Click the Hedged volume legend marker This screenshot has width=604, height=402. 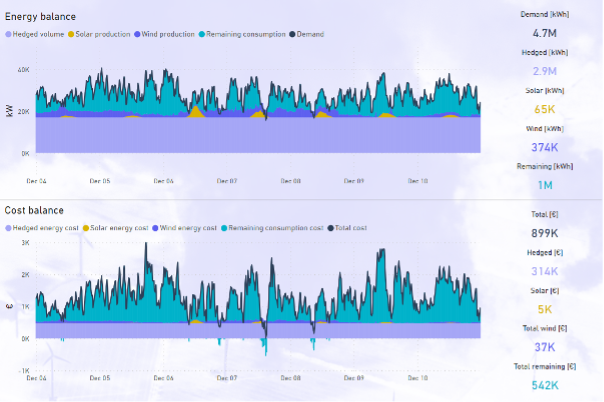(9, 34)
